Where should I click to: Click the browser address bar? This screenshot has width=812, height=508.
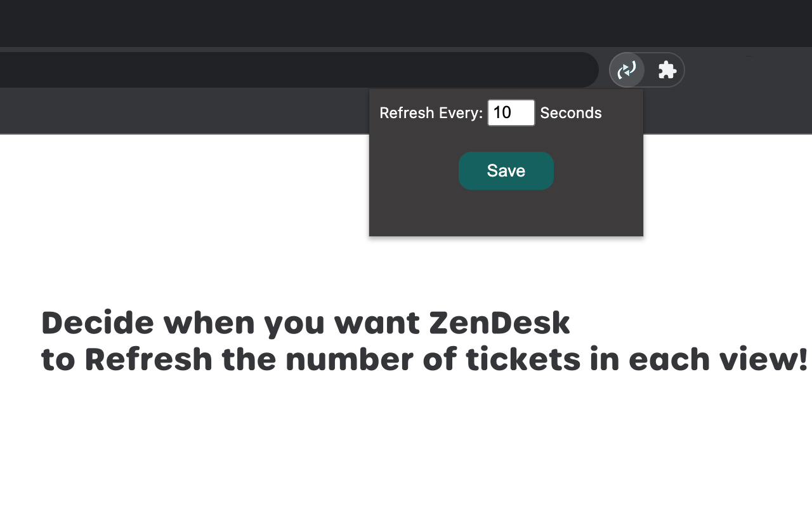pyautogui.click(x=298, y=69)
